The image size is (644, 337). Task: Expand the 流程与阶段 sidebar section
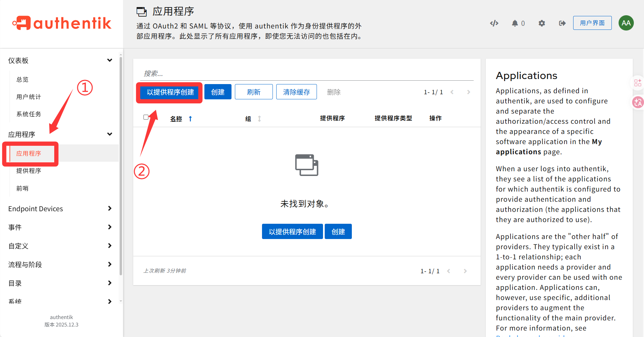(109, 264)
